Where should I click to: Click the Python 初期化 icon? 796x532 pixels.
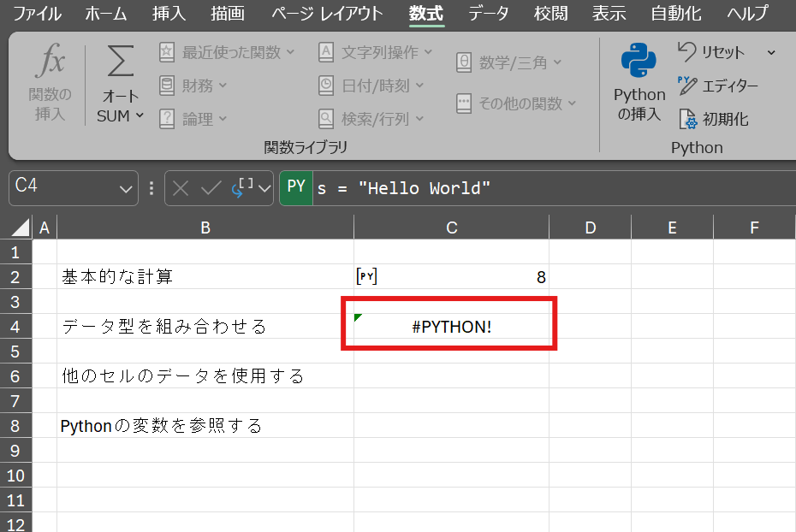click(687, 119)
